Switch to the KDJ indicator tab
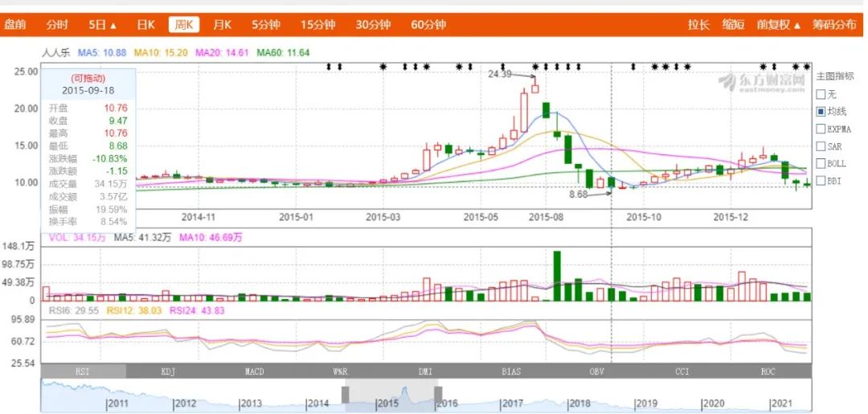Screen dimensions: 868x414 [168, 371]
